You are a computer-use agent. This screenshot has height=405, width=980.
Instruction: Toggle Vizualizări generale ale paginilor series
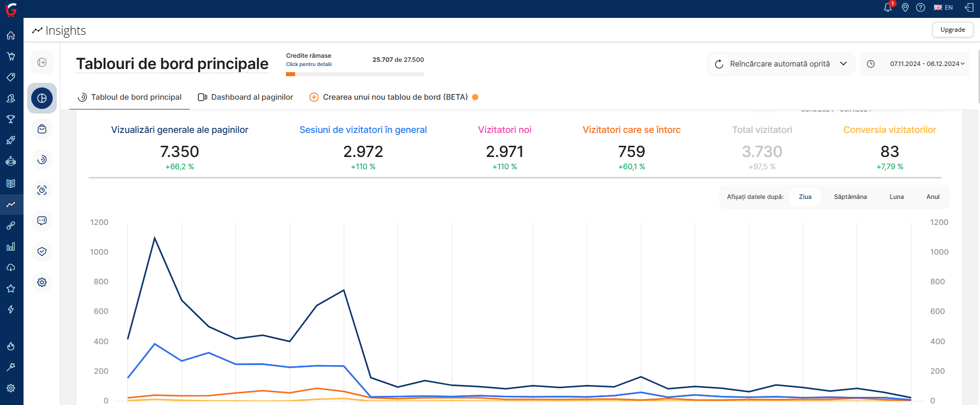tap(180, 130)
